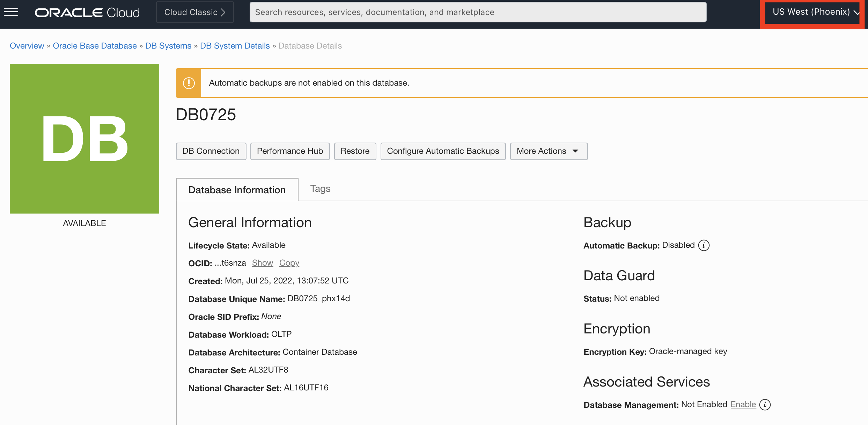Open the More Actions dropdown

(x=548, y=151)
